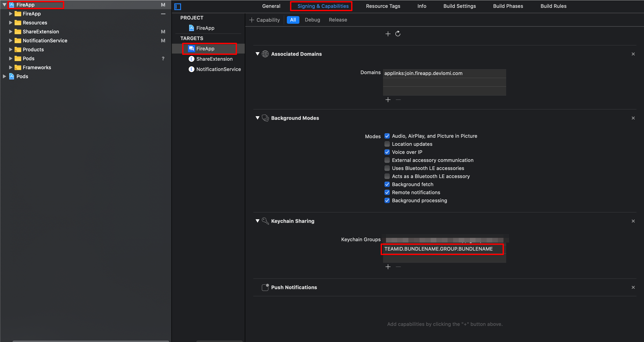The width and height of the screenshot is (644, 342).
Task: Click the + Capability button
Action: (264, 20)
